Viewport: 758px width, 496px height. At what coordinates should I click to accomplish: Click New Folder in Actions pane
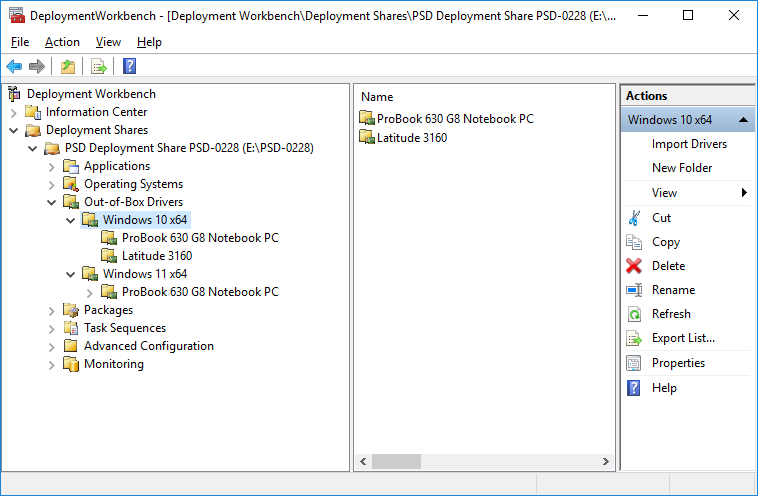click(x=681, y=168)
